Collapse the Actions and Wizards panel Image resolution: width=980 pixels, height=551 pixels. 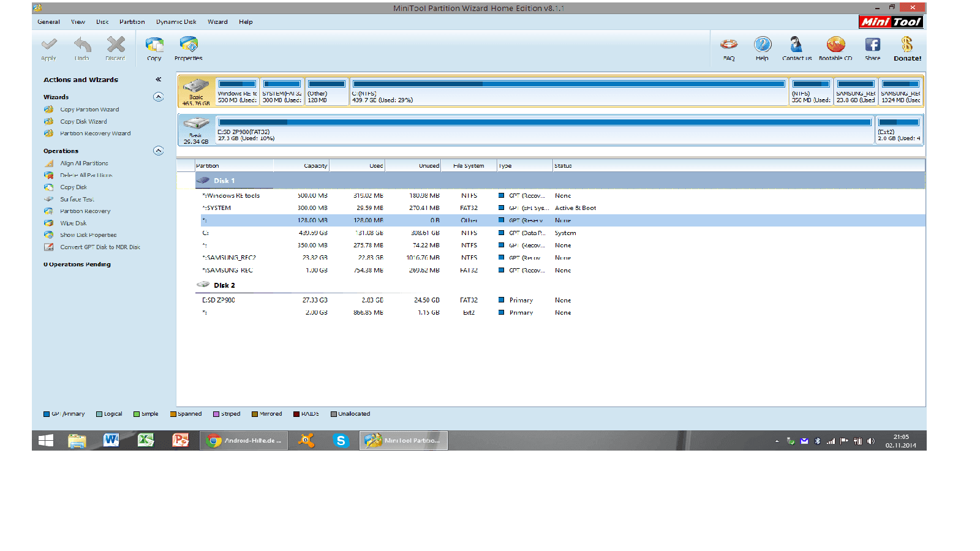(158, 80)
